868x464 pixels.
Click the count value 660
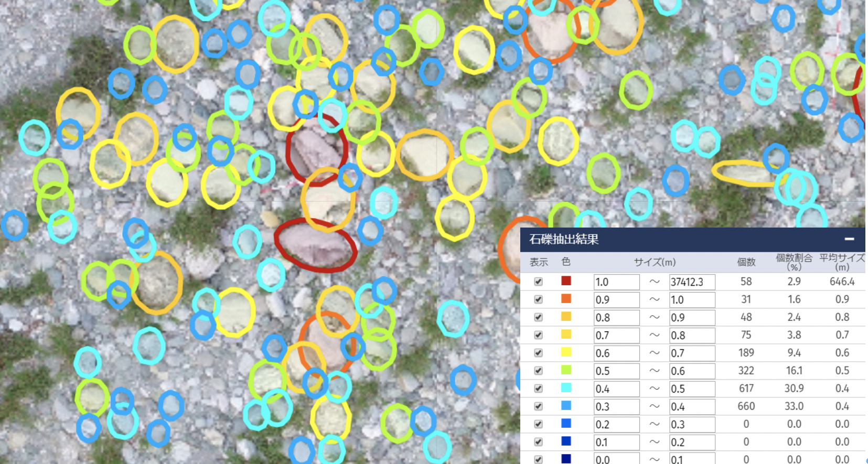[746, 406]
